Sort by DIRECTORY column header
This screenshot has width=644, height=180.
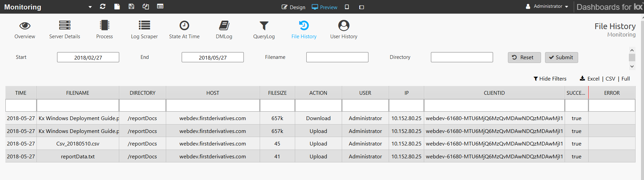click(x=143, y=93)
